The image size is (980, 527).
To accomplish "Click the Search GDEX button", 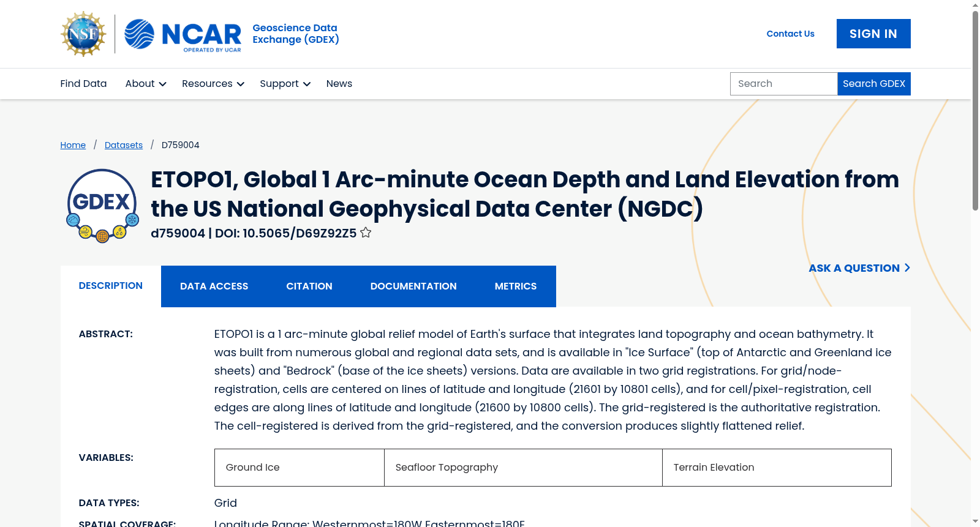I will (874, 84).
